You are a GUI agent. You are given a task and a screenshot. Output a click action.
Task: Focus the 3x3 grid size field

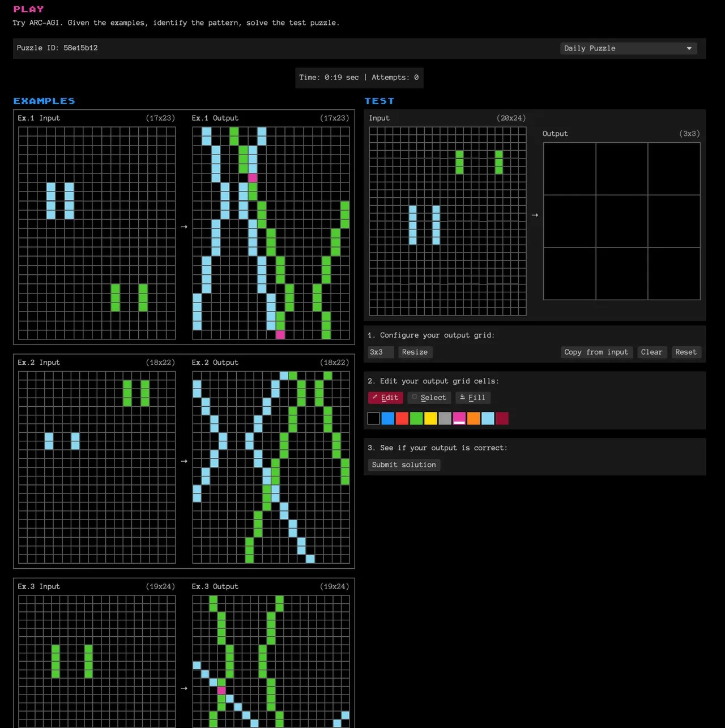381,352
